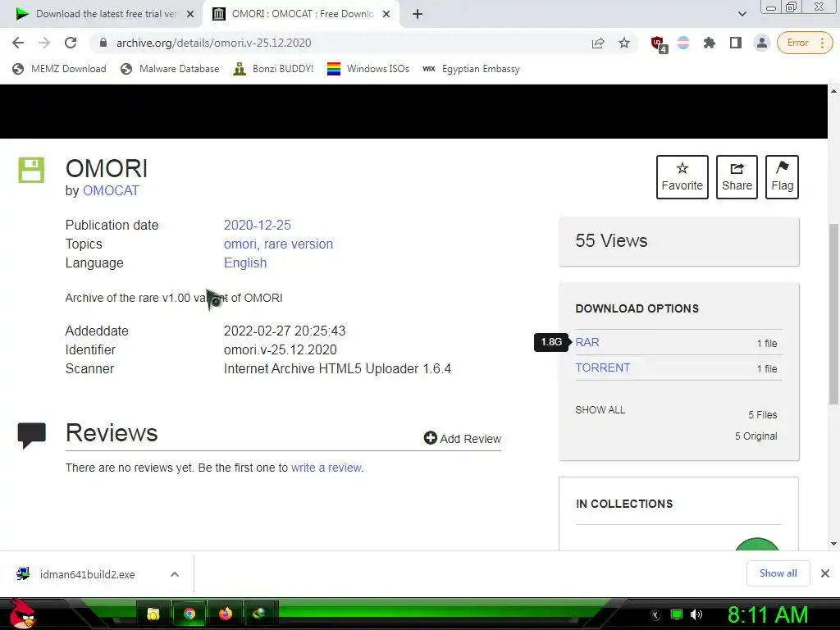Open MEMZ Download bookmark
Viewport: 840px width, 630px height.
(59, 69)
